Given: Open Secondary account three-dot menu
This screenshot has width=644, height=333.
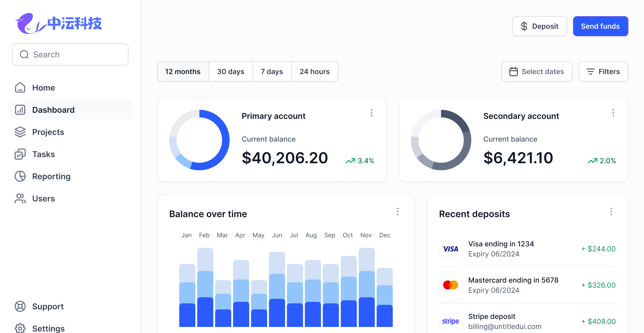Looking at the screenshot, I should pyautogui.click(x=613, y=113).
